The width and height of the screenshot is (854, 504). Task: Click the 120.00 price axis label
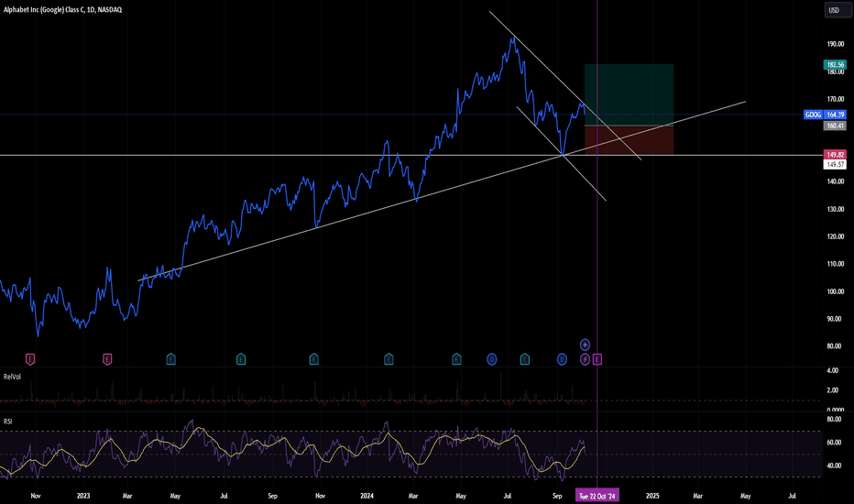[x=835, y=236]
